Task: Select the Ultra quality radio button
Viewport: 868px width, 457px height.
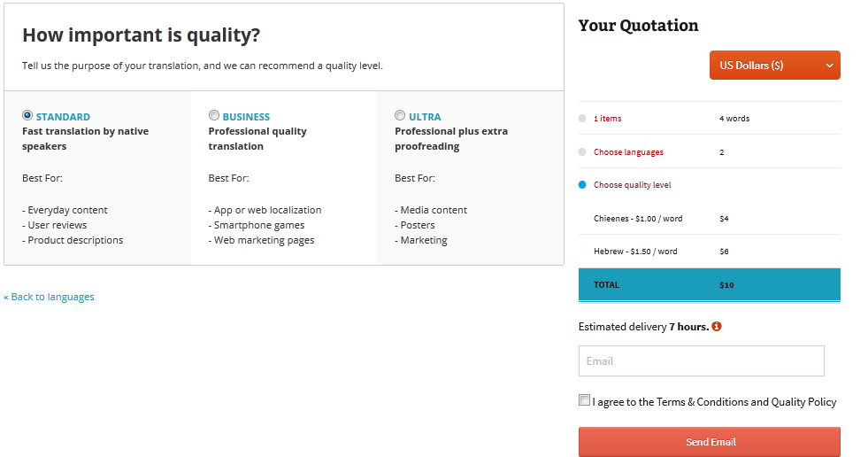Action: [400, 115]
